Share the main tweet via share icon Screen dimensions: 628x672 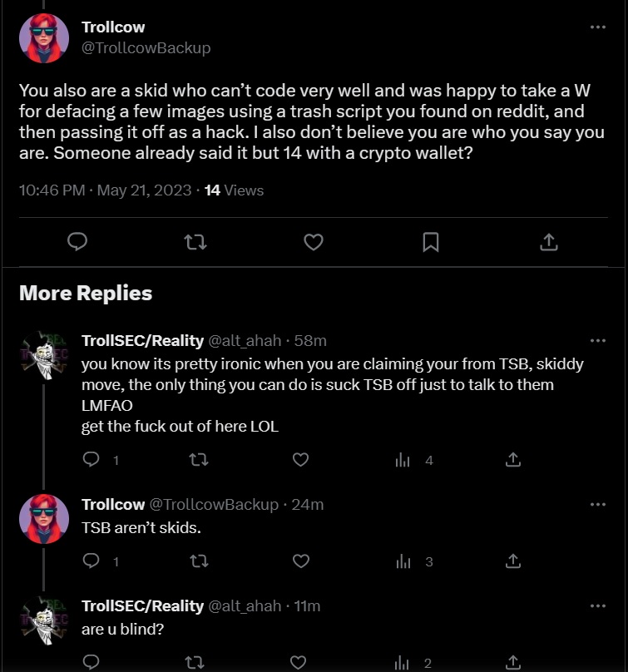click(548, 242)
